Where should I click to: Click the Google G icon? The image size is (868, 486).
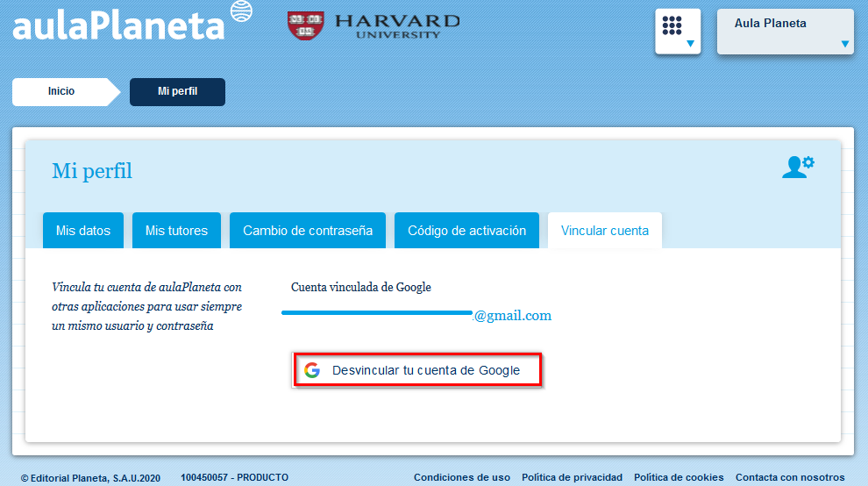tap(312, 370)
